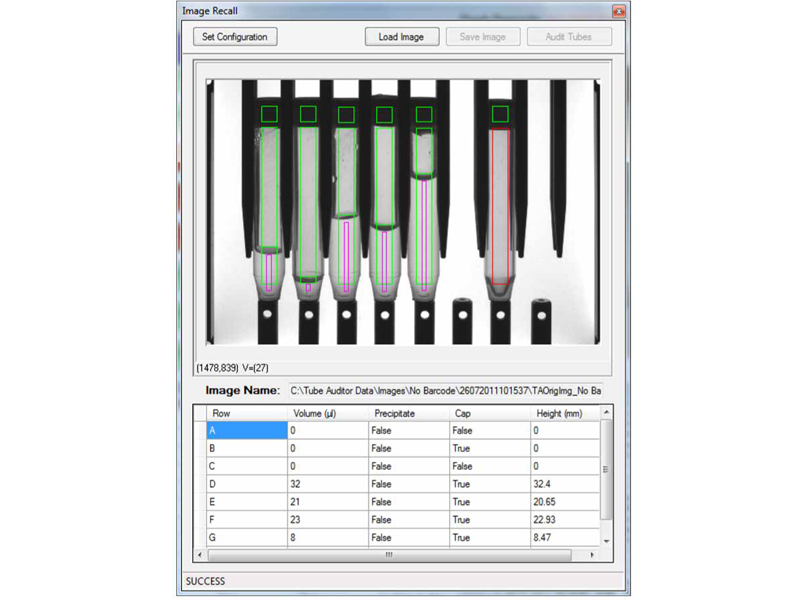Select the Row column header

click(x=246, y=412)
